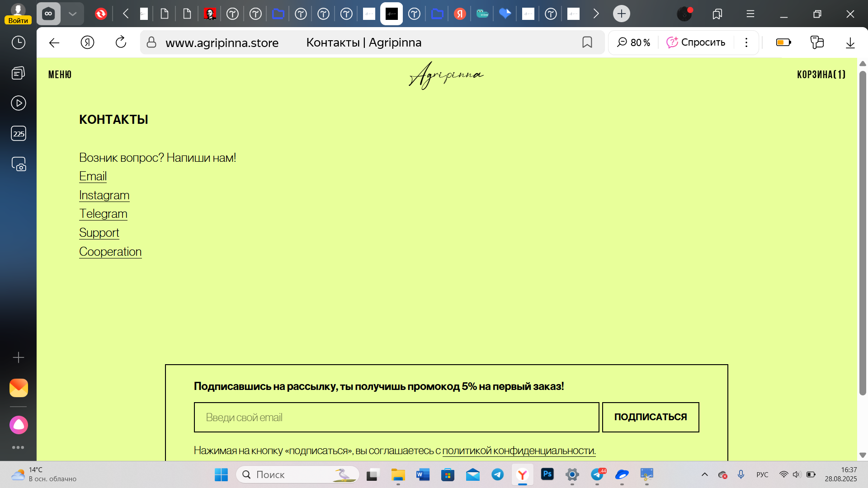Open the downloads arrow icon

click(x=850, y=42)
